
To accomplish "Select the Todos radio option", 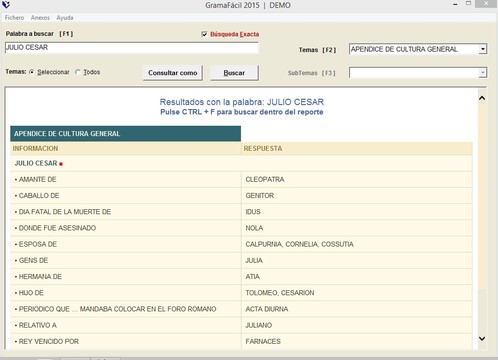I will [x=78, y=72].
